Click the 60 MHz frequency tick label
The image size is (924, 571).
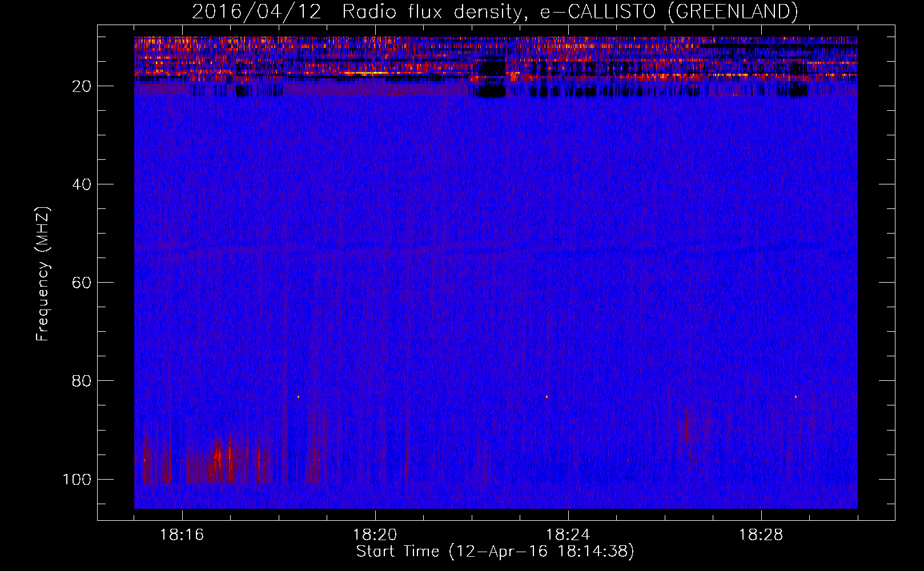point(82,283)
